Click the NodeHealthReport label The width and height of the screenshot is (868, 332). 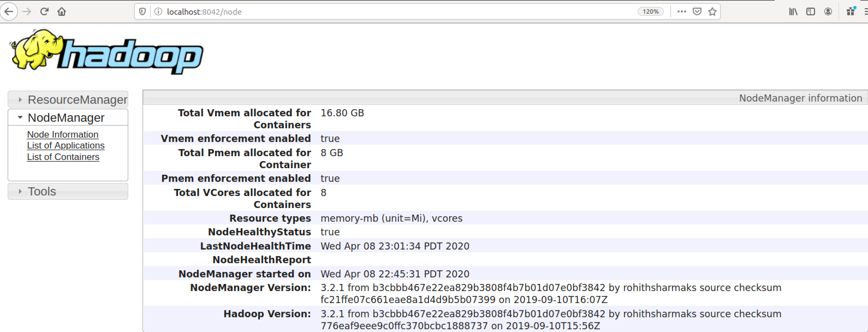(261, 260)
